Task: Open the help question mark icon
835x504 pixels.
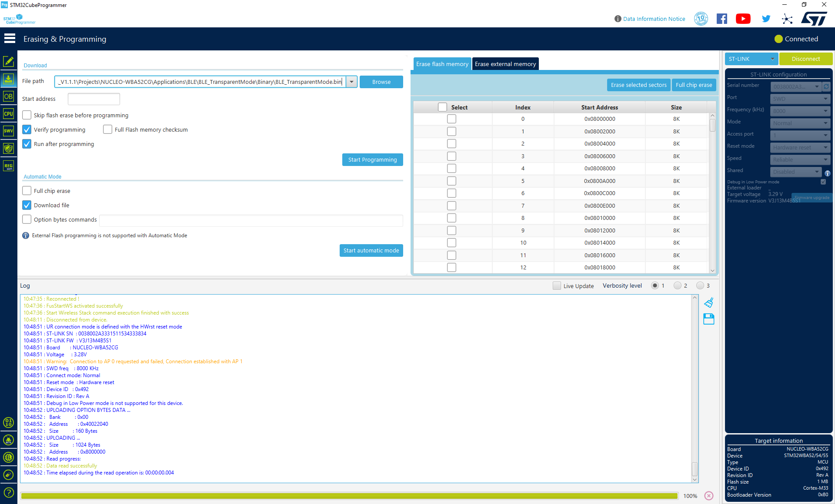Action: tap(8, 492)
